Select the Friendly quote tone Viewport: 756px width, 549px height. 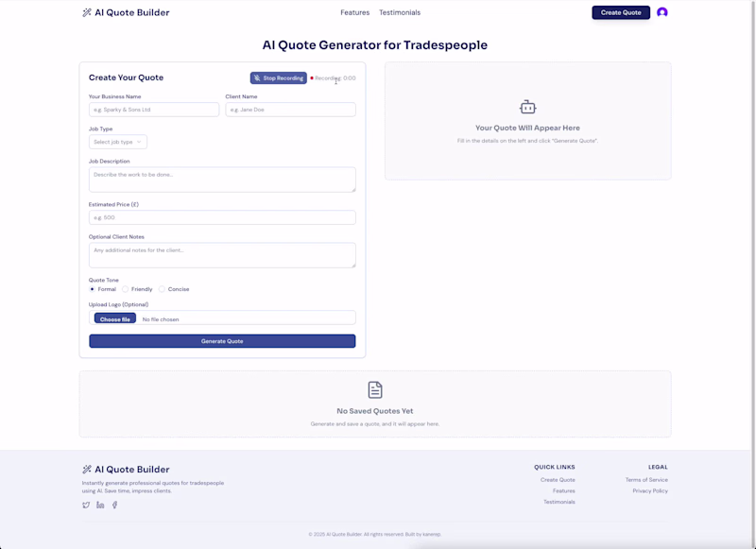[127, 289]
